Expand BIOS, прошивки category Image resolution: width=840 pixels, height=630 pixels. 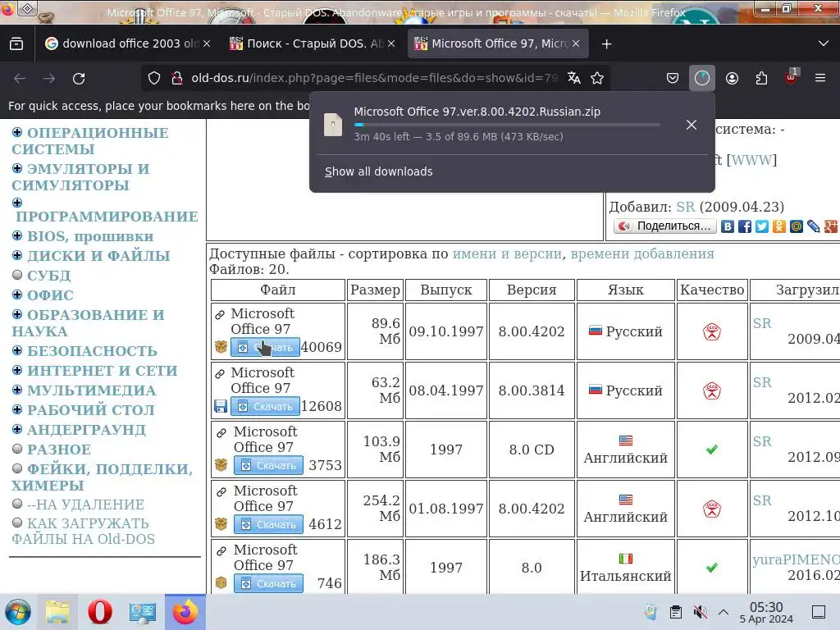click(x=17, y=235)
